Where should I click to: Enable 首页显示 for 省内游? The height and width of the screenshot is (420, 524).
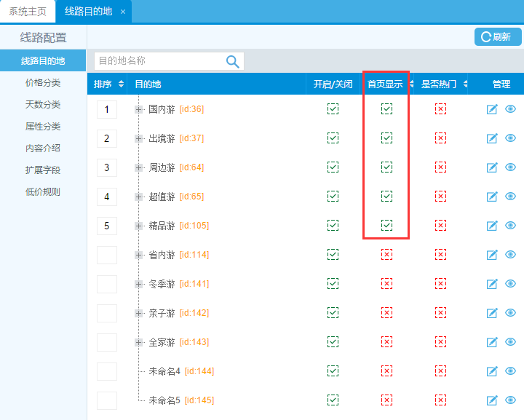click(386, 255)
